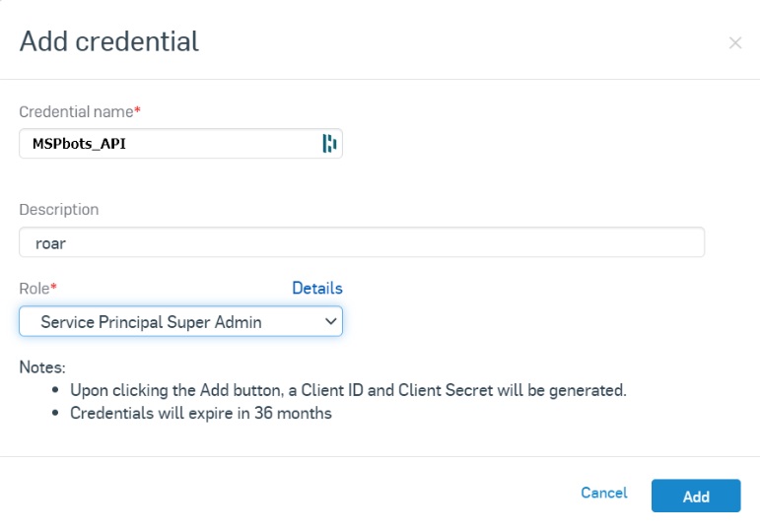Click the Add credential dialog title

[109, 41]
